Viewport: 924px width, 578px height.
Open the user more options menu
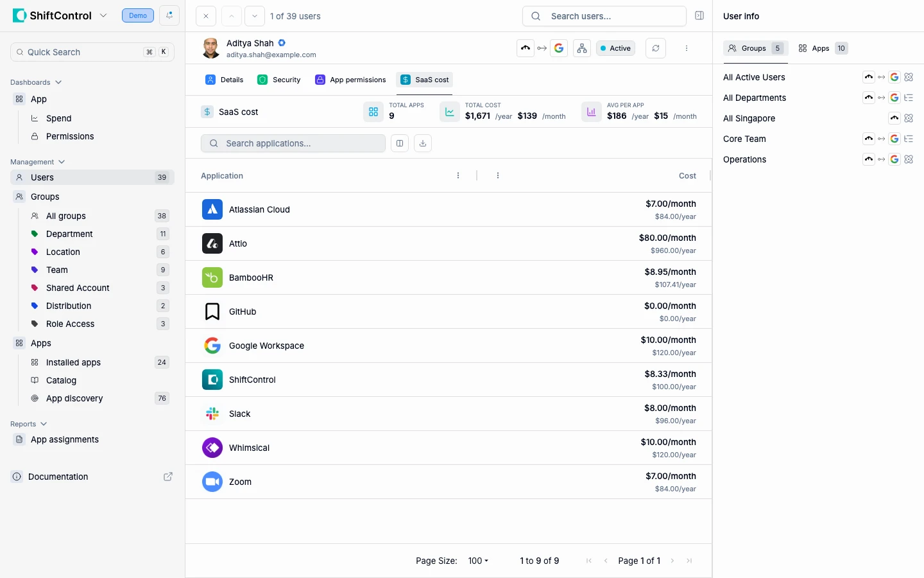click(x=687, y=48)
